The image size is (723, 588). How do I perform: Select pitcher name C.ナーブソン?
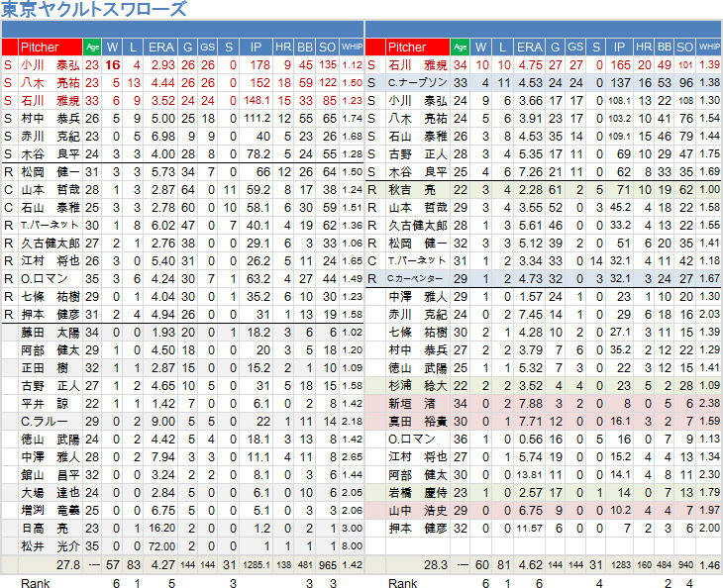418,83
